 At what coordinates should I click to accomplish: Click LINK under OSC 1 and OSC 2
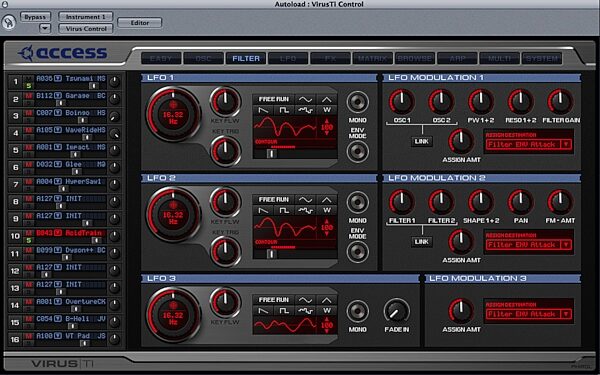tap(422, 141)
